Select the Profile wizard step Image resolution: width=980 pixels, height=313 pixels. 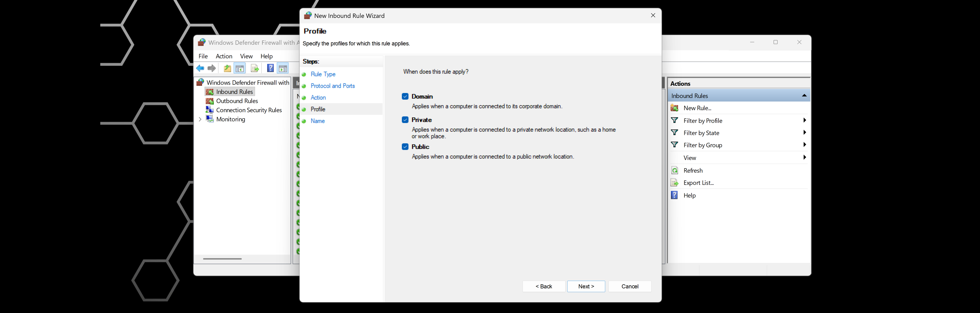point(318,109)
